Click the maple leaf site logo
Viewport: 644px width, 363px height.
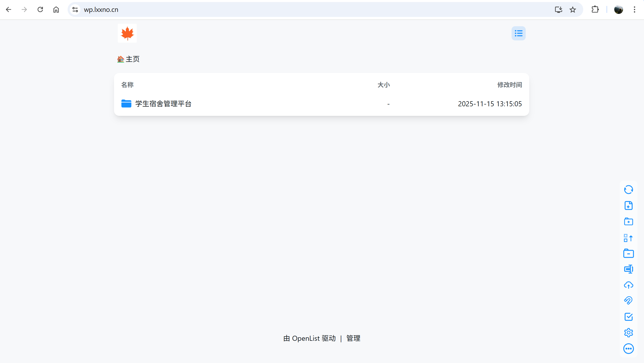coord(127,33)
